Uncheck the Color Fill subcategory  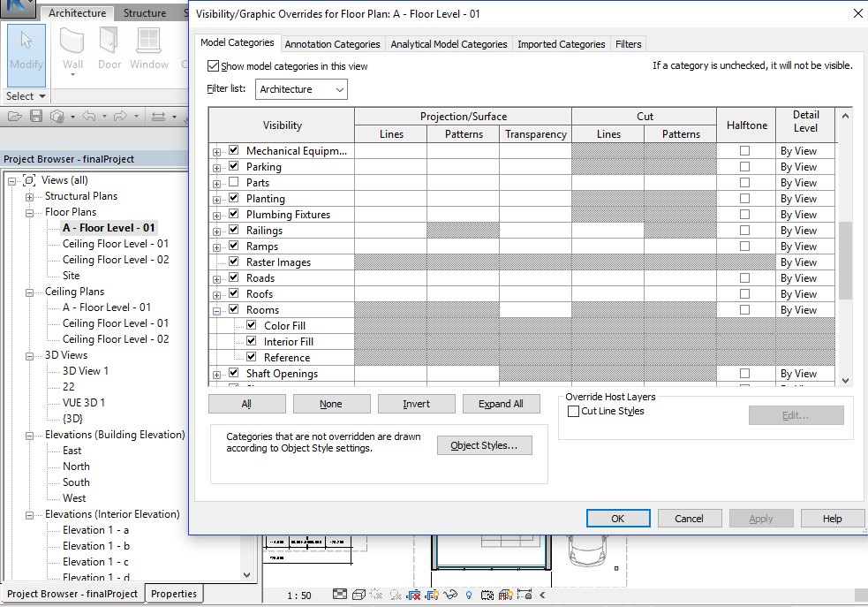click(x=252, y=324)
